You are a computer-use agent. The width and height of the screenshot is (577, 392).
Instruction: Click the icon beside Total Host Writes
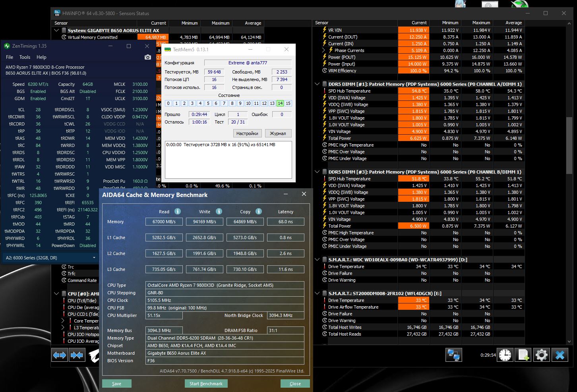(325, 327)
